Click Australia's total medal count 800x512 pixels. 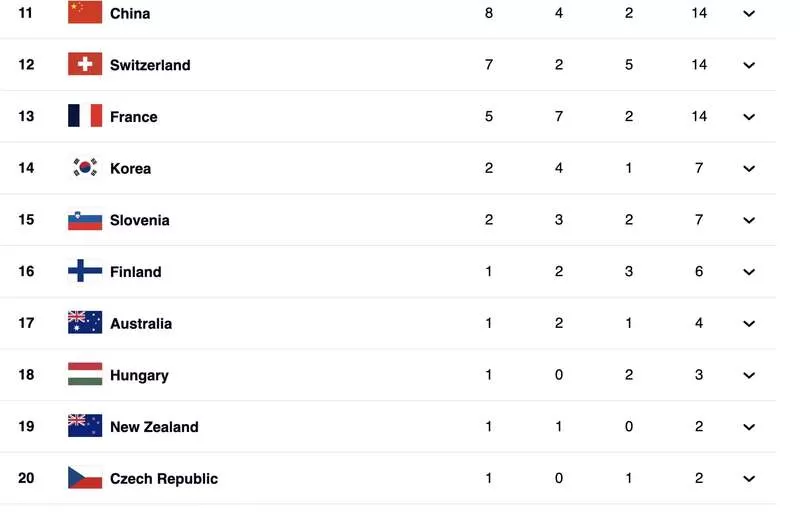tap(698, 323)
